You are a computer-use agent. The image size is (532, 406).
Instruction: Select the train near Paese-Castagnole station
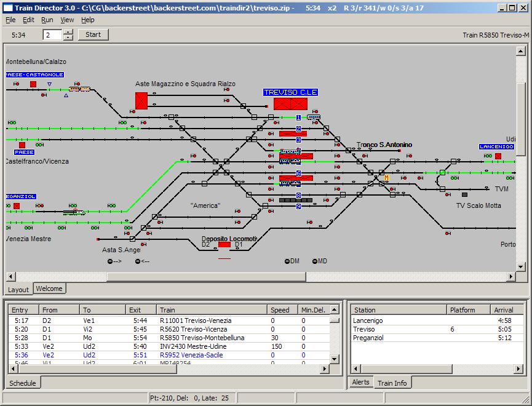(x=79, y=89)
